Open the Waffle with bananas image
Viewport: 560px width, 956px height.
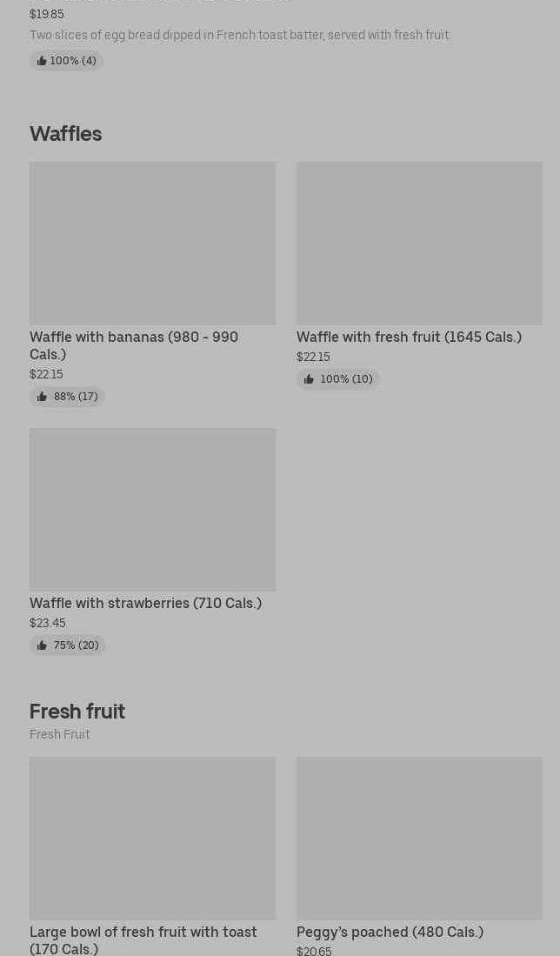click(152, 243)
